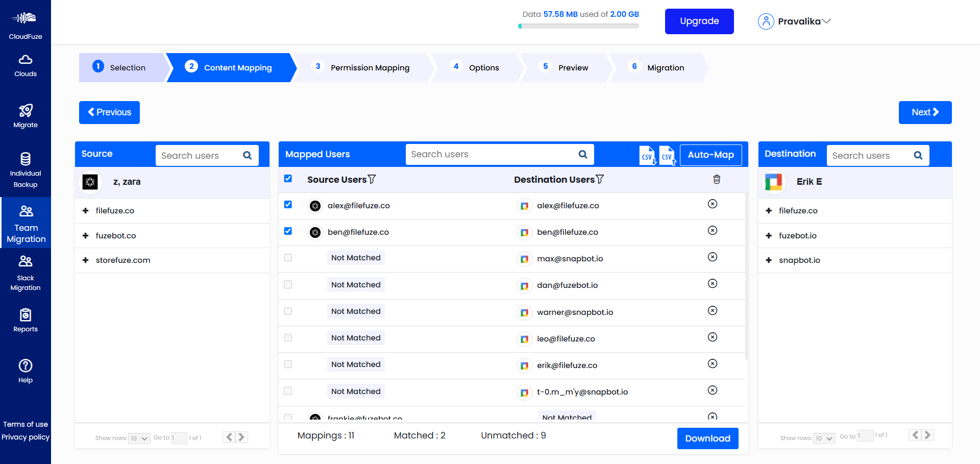Open the CloudFuze logo home
The height and width of the screenshot is (464, 980).
click(x=25, y=26)
